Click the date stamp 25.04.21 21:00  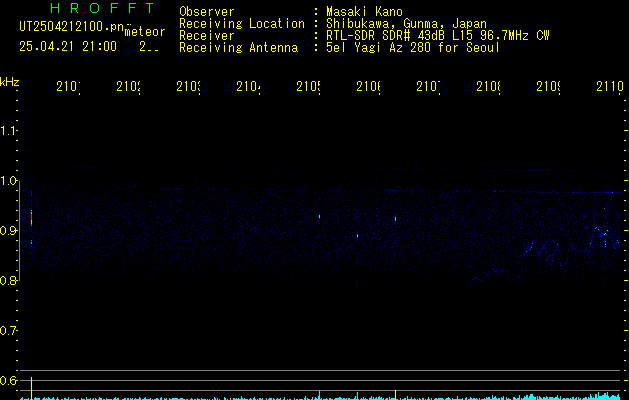tap(68, 47)
